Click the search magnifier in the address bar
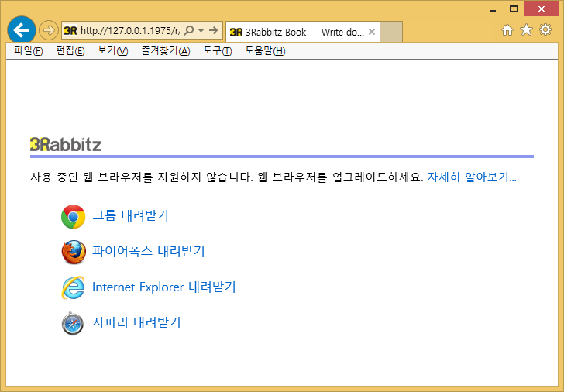 click(189, 30)
